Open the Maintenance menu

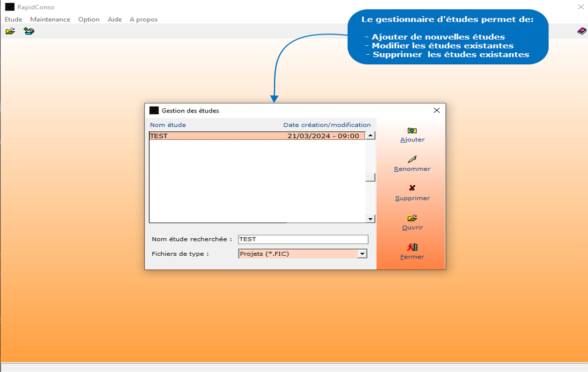(50, 19)
